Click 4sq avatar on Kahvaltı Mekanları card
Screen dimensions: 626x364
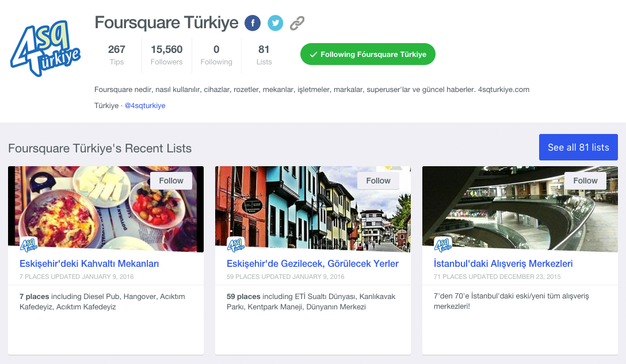click(x=29, y=244)
